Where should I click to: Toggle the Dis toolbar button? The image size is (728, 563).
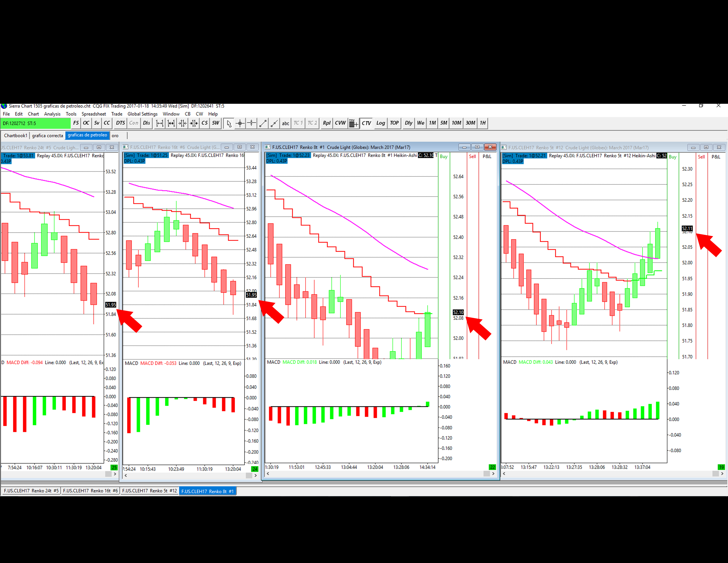coord(146,123)
